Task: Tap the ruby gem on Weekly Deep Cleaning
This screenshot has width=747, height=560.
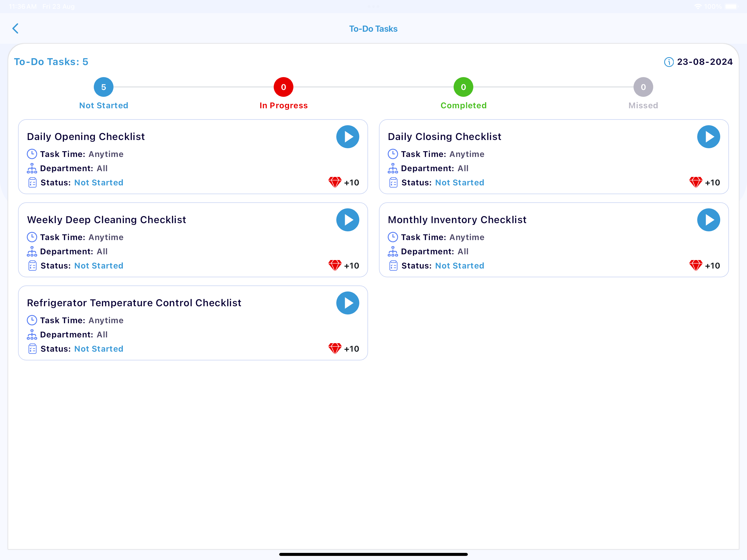Action: tap(335, 266)
